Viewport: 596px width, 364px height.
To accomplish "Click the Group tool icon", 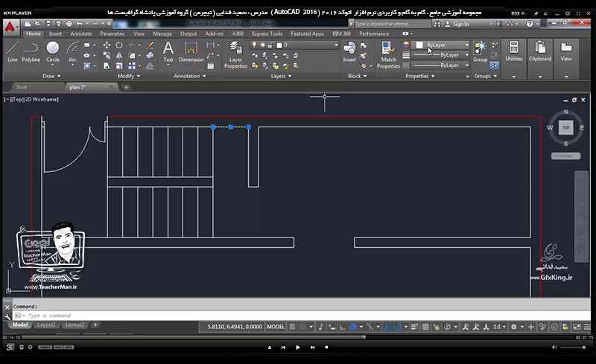I will click(480, 52).
